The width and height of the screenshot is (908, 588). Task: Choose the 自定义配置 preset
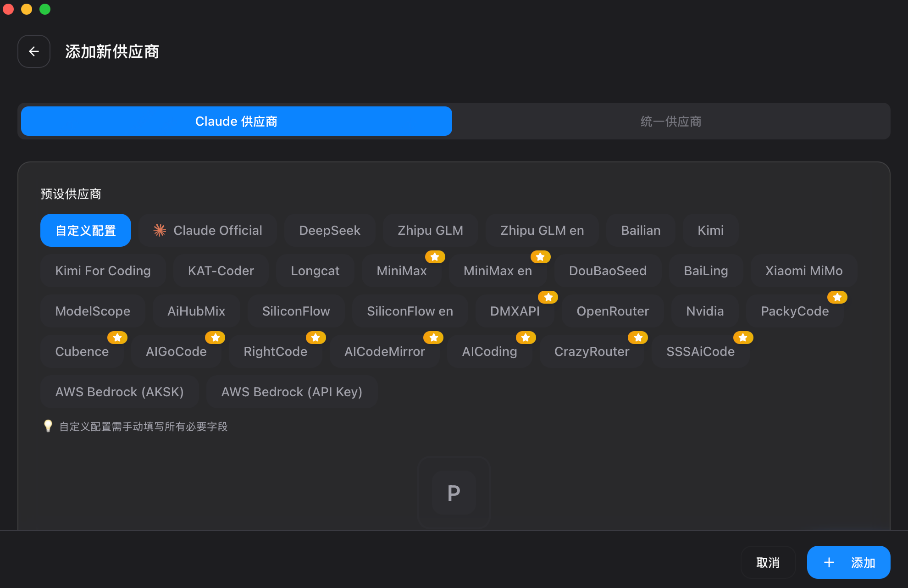coord(86,230)
